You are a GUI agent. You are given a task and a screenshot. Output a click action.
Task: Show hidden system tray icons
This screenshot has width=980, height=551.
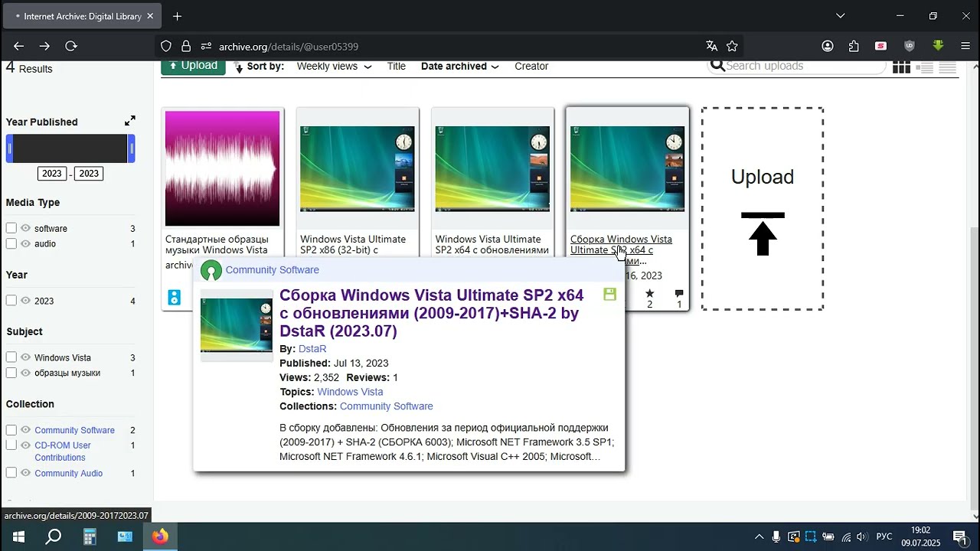(x=759, y=536)
